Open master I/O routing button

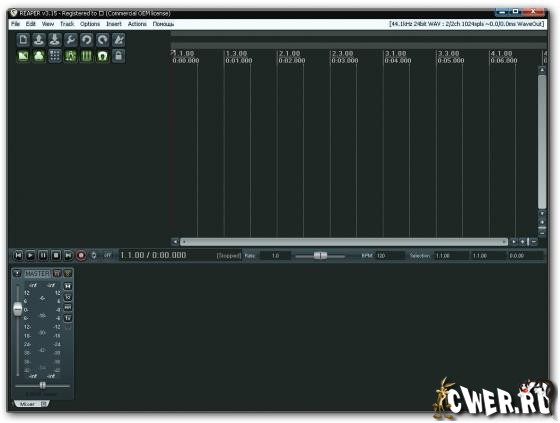[68, 297]
